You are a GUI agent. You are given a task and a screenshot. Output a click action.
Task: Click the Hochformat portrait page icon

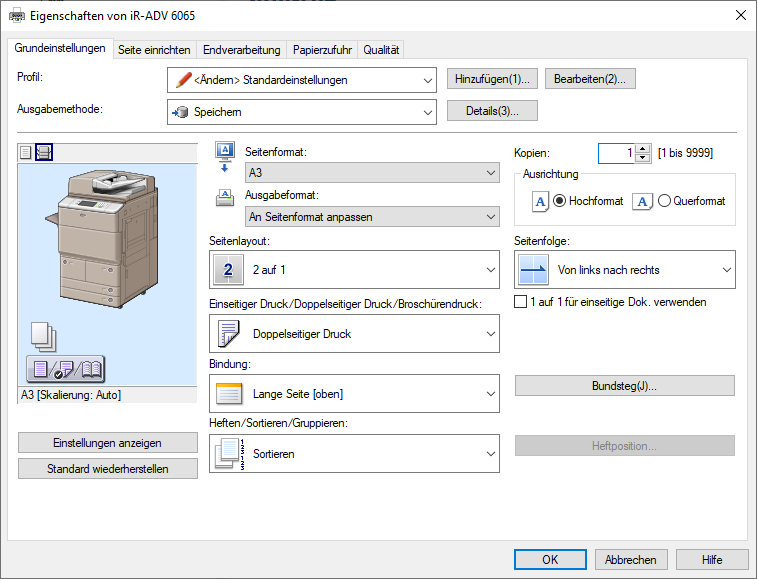point(540,201)
